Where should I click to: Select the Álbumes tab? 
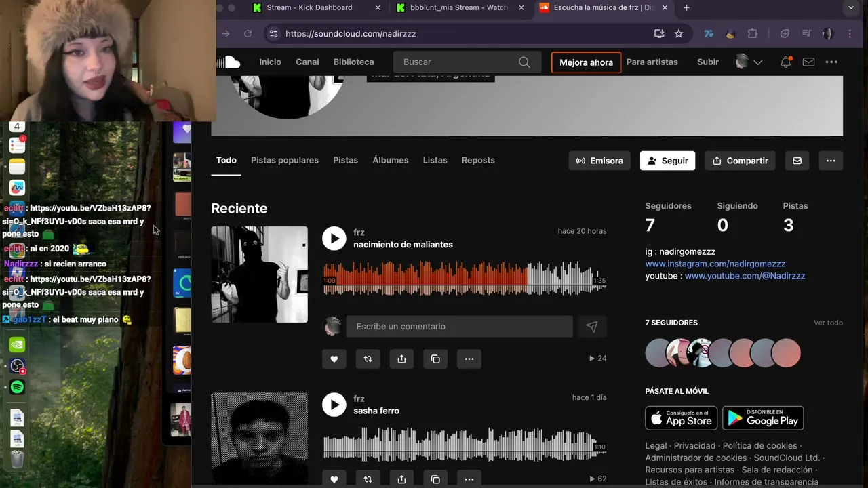(390, 160)
